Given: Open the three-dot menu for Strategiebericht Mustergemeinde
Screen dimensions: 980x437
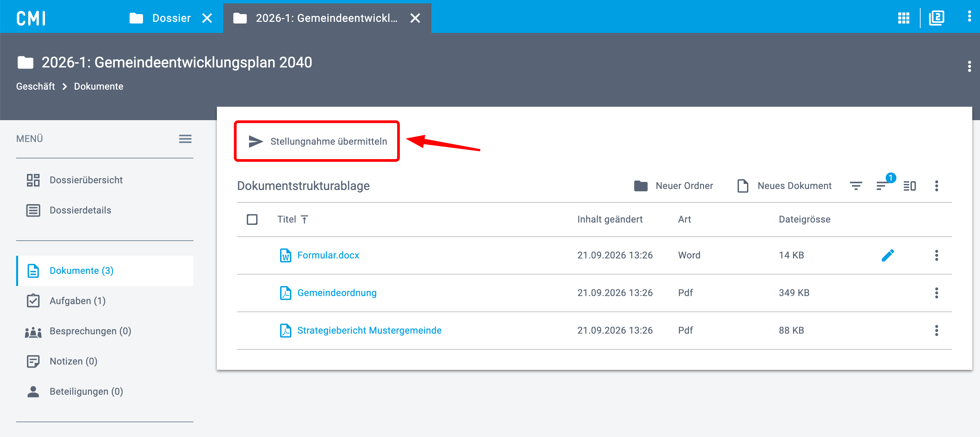Looking at the screenshot, I should 936,331.
